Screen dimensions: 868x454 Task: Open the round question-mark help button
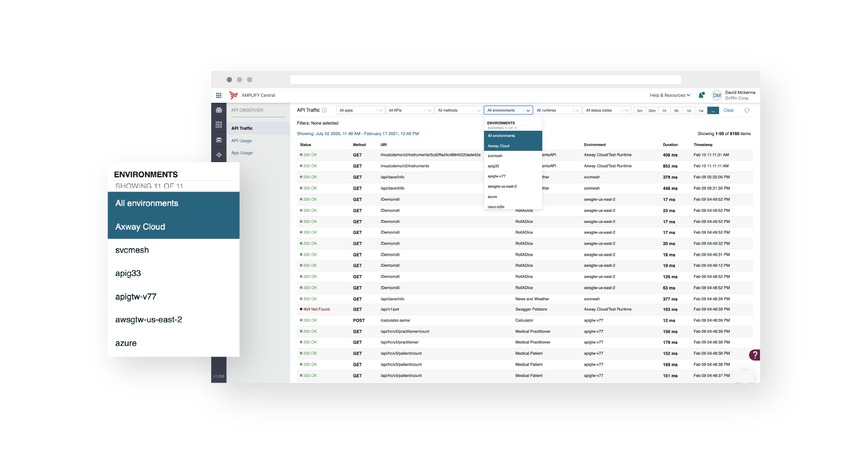(x=755, y=355)
